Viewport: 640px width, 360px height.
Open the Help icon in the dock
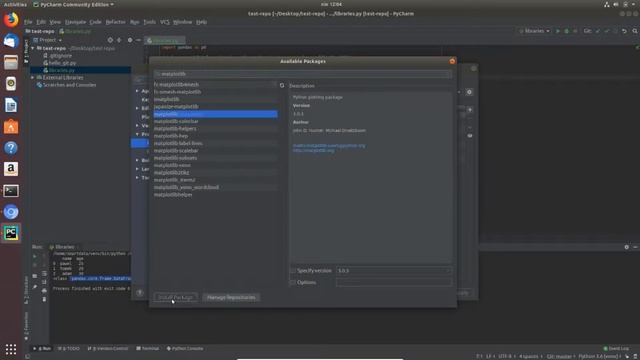click(x=11, y=148)
